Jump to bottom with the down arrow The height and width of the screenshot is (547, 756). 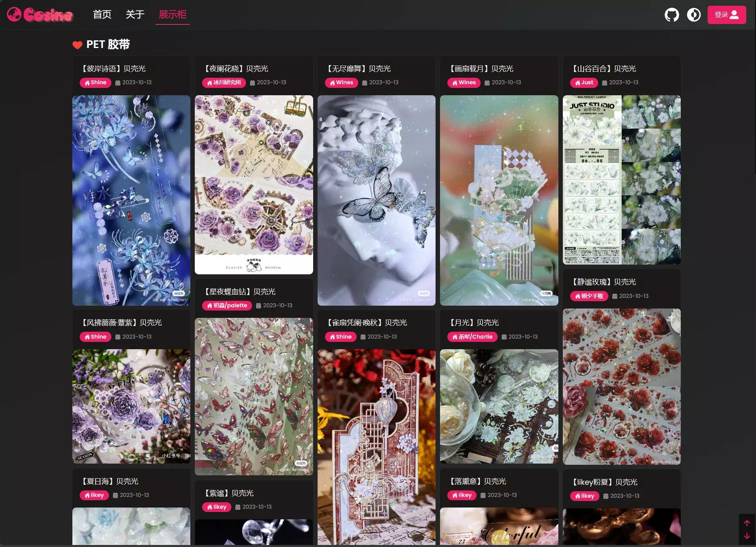click(x=747, y=536)
